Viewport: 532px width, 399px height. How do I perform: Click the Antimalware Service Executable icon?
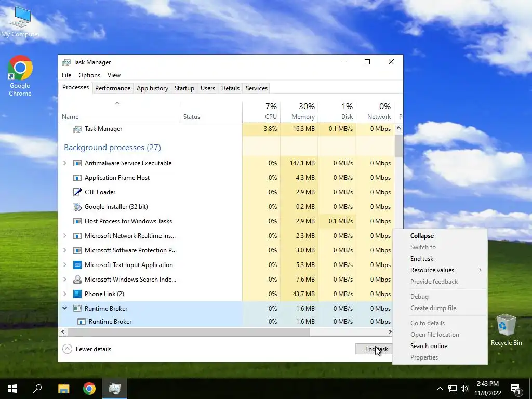(x=77, y=163)
